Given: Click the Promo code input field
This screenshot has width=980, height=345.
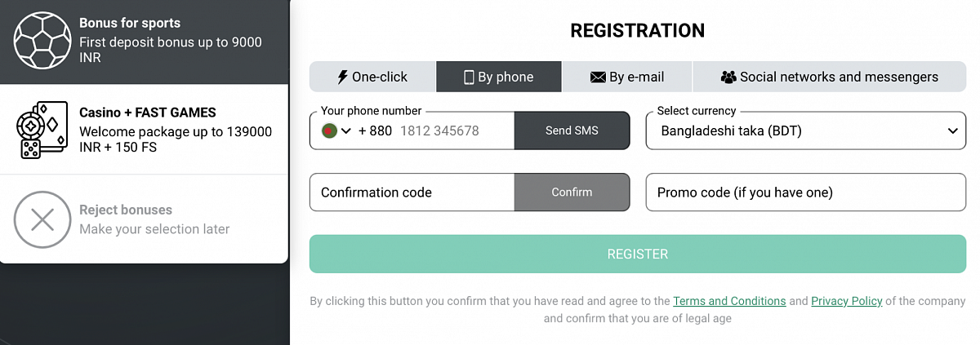Looking at the screenshot, I should pyautogui.click(x=805, y=192).
